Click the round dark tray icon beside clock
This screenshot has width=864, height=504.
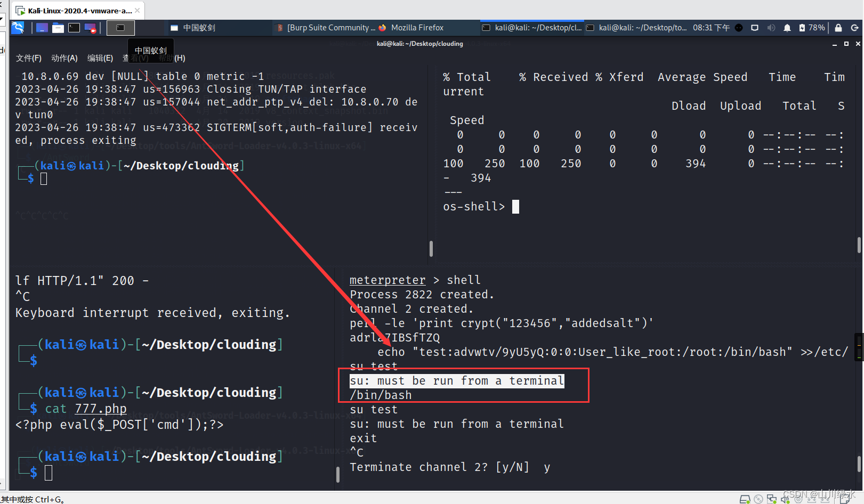point(739,28)
